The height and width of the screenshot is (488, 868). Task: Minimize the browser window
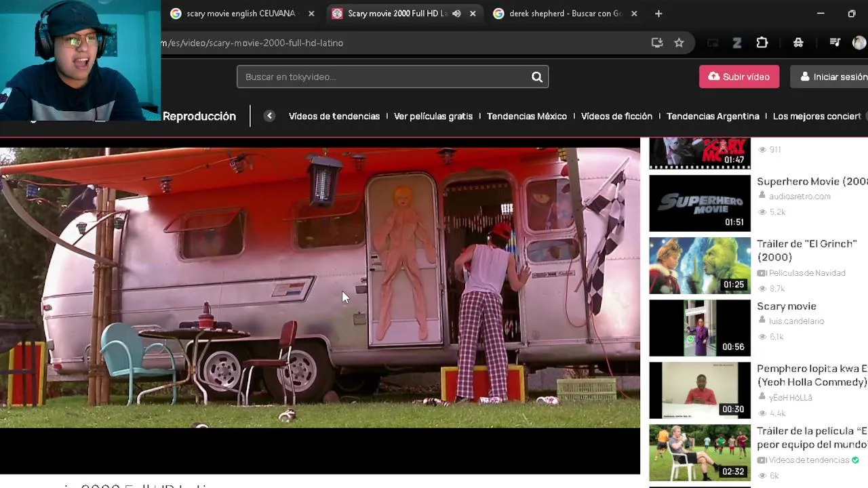click(821, 14)
